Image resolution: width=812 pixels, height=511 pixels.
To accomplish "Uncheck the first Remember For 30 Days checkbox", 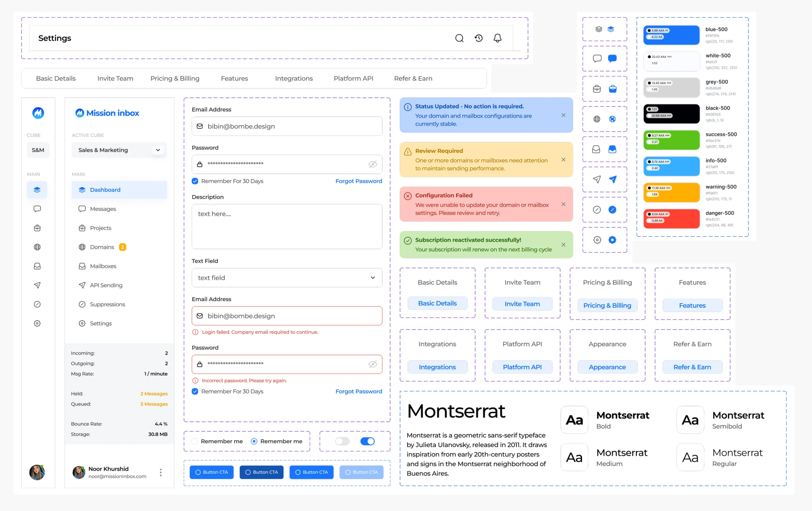I will coord(195,181).
